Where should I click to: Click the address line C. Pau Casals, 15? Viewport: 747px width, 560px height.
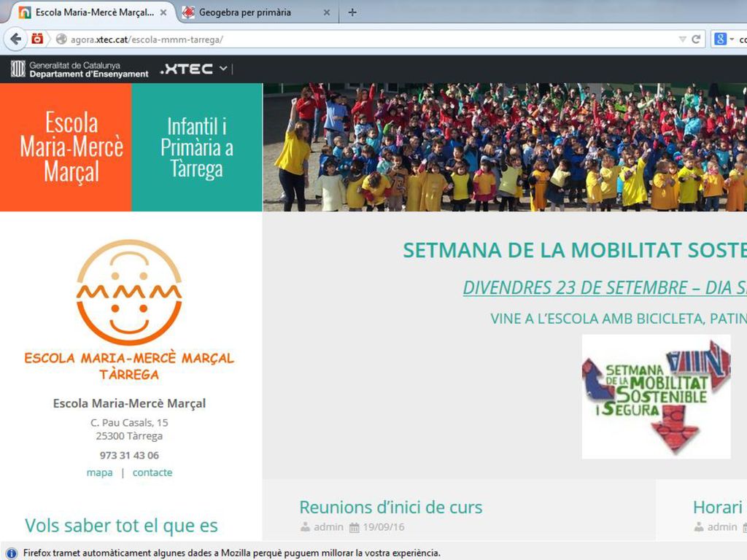(x=129, y=422)
